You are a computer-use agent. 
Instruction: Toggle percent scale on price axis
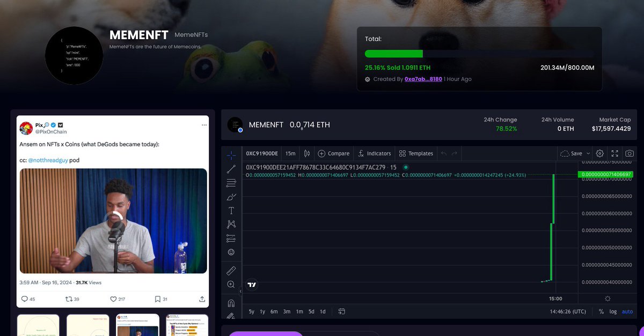coord(601,311)
